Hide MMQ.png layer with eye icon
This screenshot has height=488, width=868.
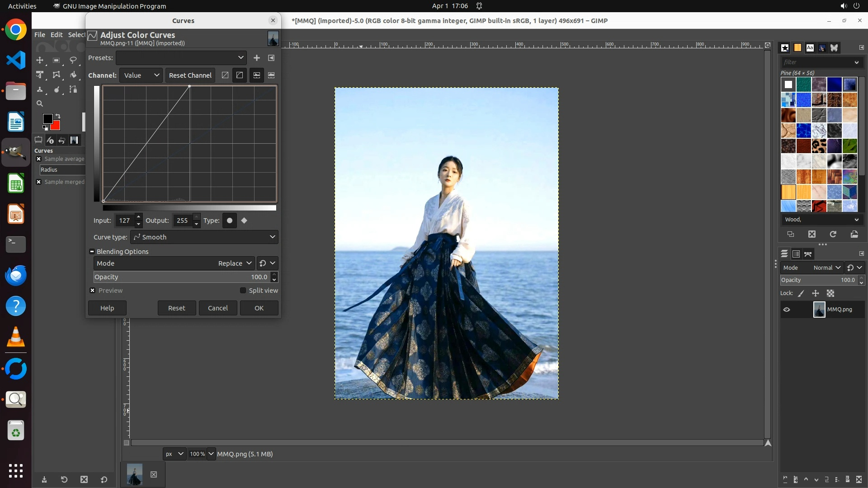(787, 310)
